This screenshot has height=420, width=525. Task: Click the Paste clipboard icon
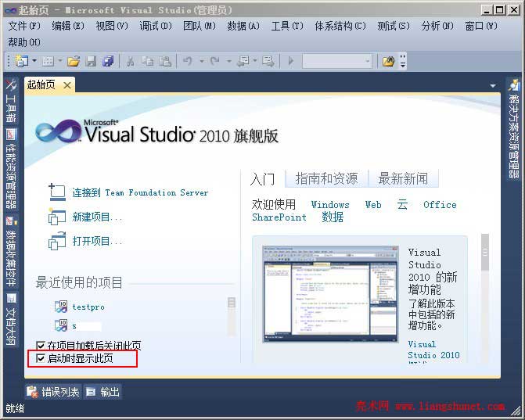[x=165, y=61]
